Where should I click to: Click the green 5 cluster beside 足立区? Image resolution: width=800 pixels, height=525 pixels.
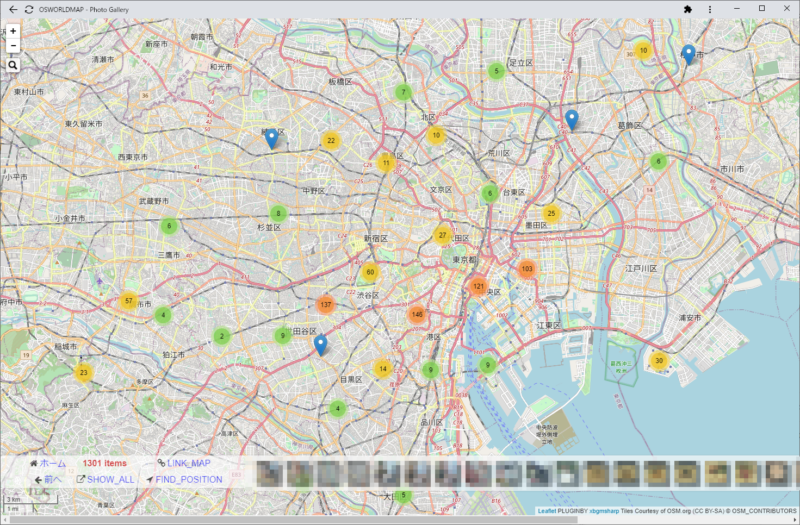[x=496, y=71]
